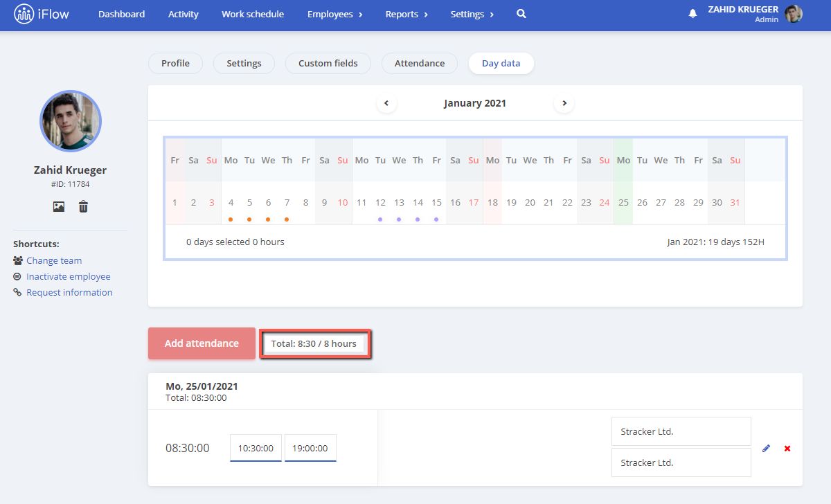This screenshot has height=504, width=831.
Task: Click the change photo image icon
Action: click(59, 206)
